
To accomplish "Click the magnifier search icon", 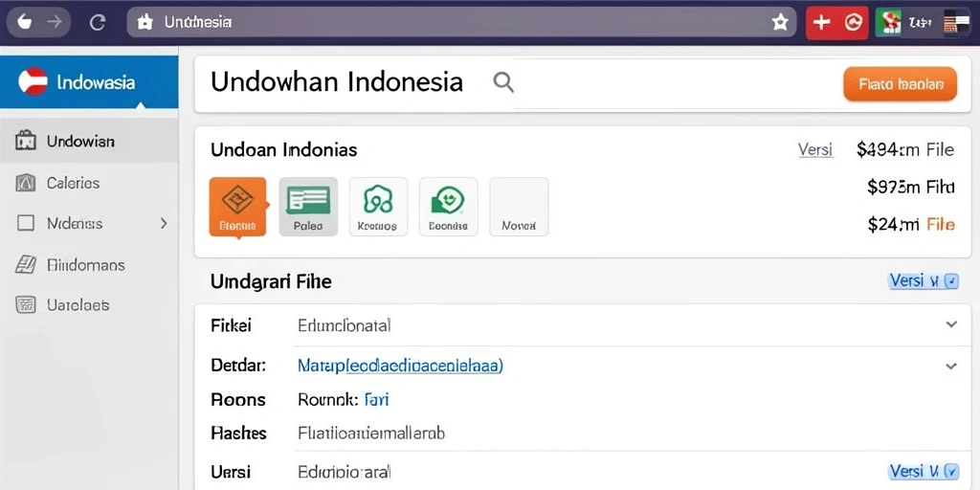I will click(503, 82).
